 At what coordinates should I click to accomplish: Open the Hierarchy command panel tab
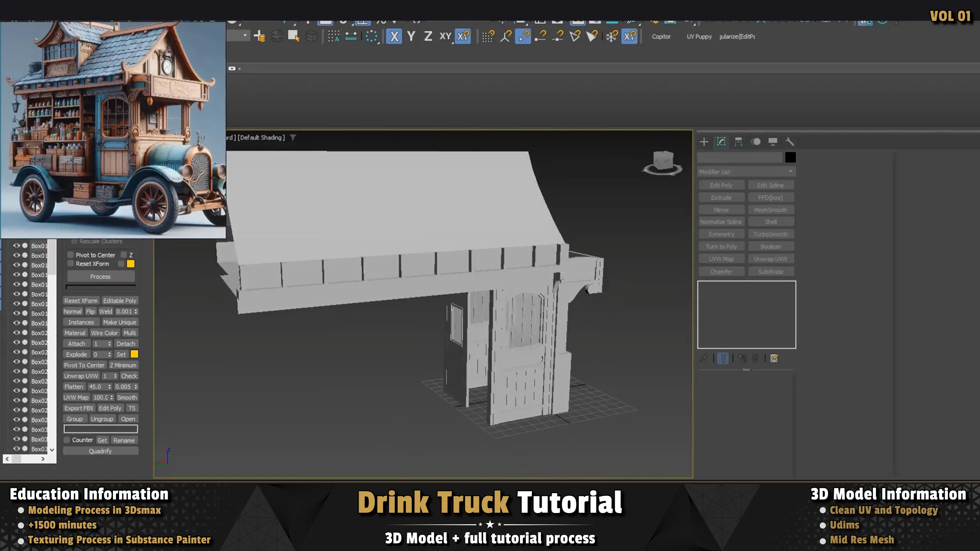[738, 142]
